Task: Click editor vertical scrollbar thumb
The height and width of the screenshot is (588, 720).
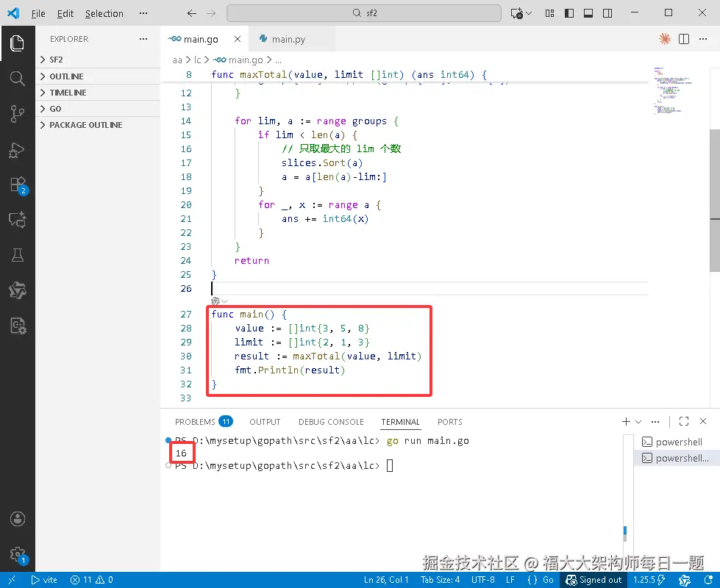Action: pos(715,201)
